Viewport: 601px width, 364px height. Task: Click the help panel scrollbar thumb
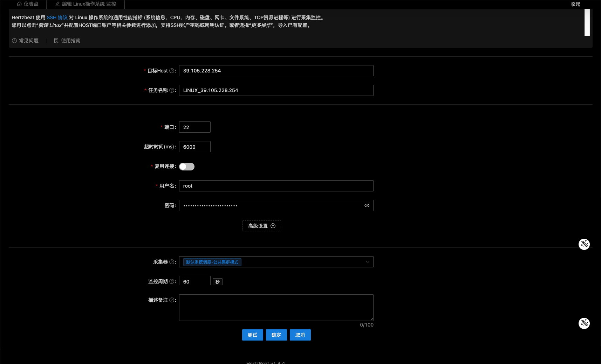[587, 22]
